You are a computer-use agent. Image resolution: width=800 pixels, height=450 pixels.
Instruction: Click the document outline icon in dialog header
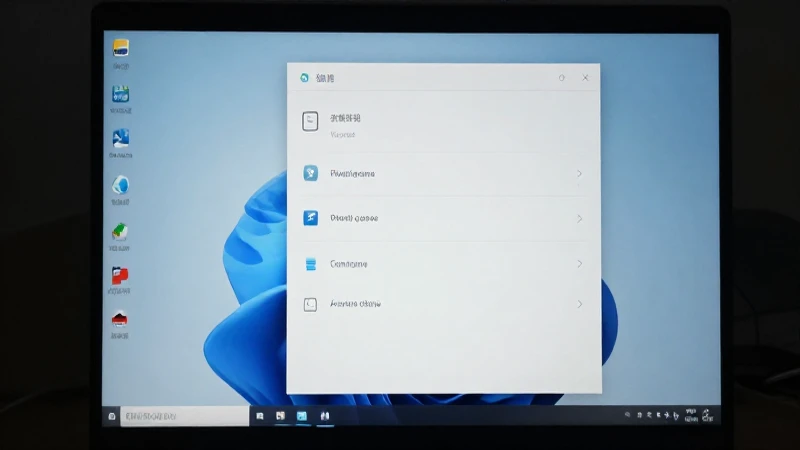[310, 121]
